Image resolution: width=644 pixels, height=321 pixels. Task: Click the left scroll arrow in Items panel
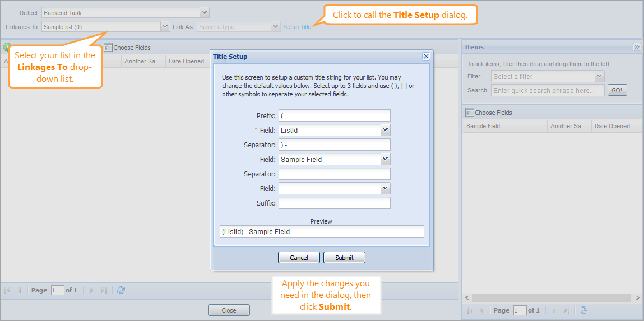[466, 297]
